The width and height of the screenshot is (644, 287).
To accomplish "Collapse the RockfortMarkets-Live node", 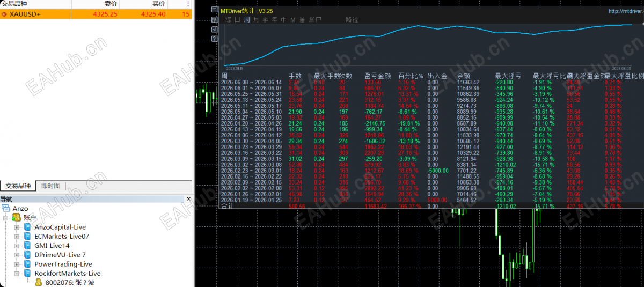I will 17,274.
